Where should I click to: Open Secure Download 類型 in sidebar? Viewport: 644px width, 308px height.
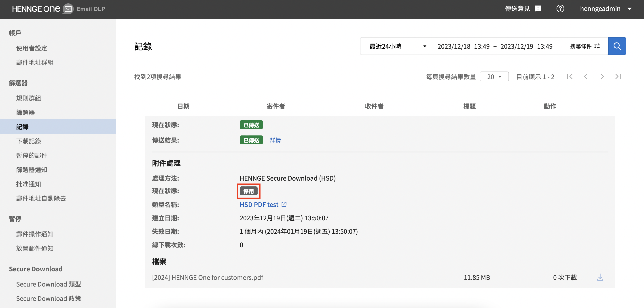tap(49, 284)
